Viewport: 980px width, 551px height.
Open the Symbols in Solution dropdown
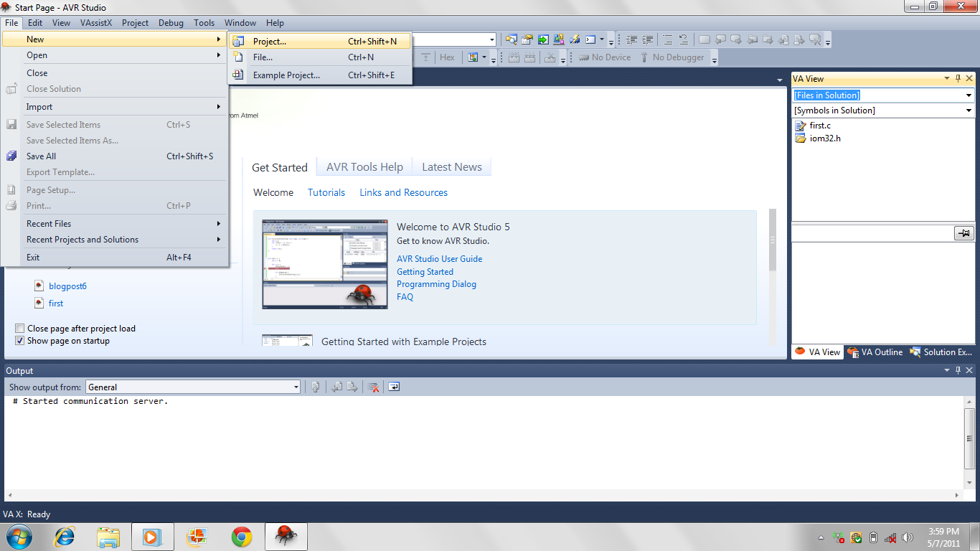pyautogui.click(x=969, y=110)
